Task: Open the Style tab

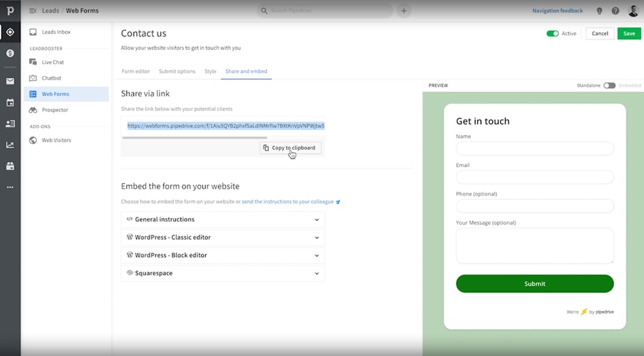Action: [x=210, y=71]
